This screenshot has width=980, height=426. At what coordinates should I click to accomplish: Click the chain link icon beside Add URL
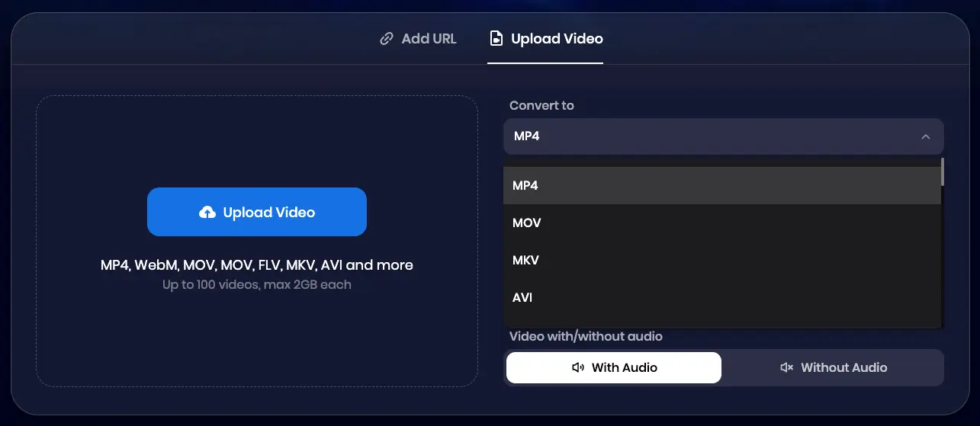point(387,39)
